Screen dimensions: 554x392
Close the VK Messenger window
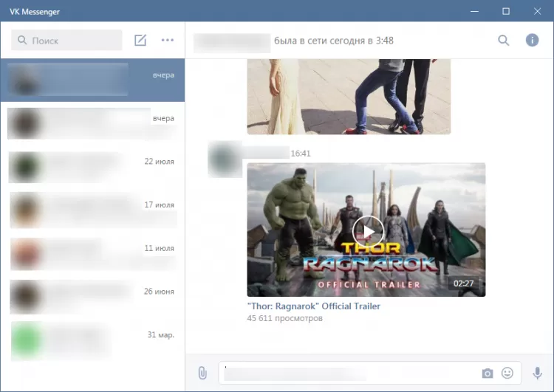point(537,11)
